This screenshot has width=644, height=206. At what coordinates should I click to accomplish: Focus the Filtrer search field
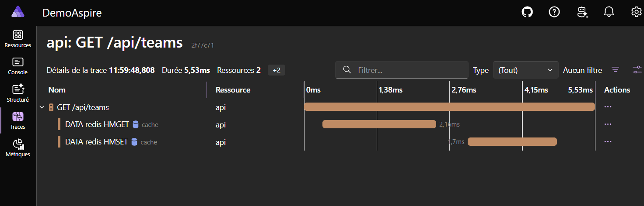(402, 70)
